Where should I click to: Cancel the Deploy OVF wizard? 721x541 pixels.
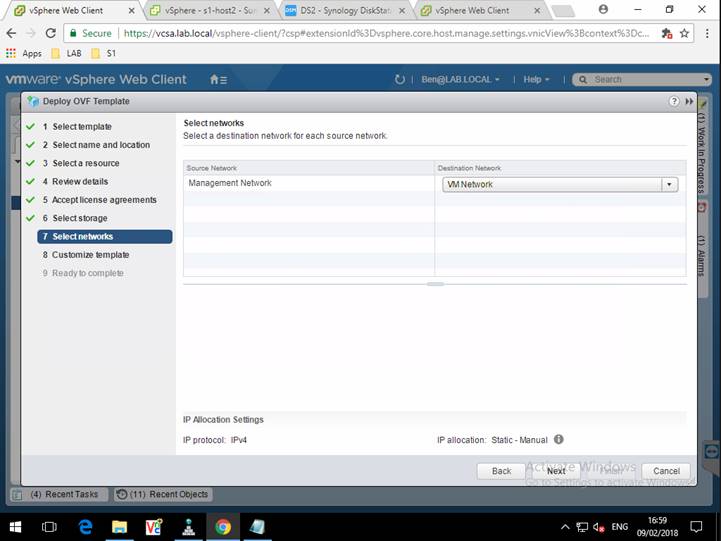pyautogui.click(x=666, y=471)
